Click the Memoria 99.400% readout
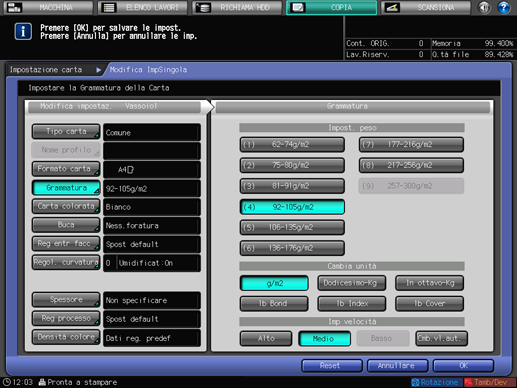The height and width of the screenshot is (388, 517). (473, 43)
